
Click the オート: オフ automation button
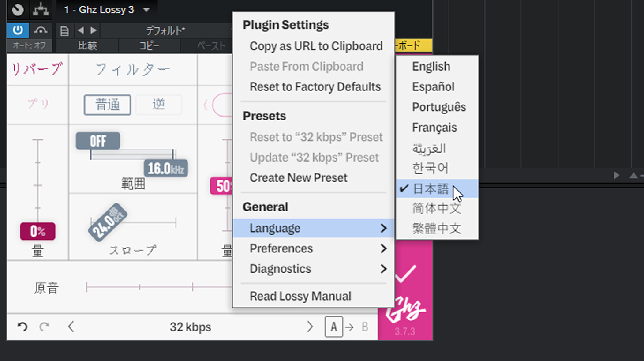pyautogui.click(x=29, y=45)
